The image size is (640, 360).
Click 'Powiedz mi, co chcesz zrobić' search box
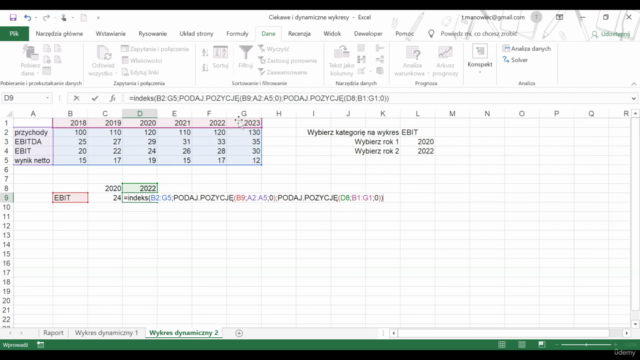coord(473,34)
